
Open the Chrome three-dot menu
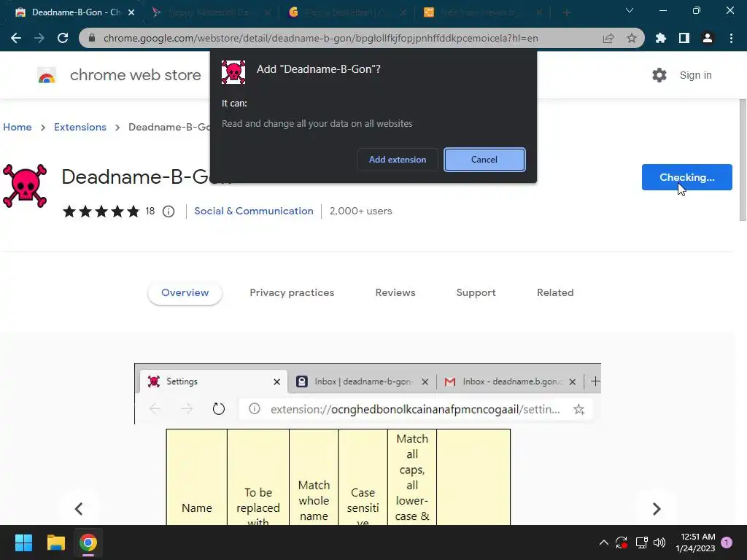731,38
